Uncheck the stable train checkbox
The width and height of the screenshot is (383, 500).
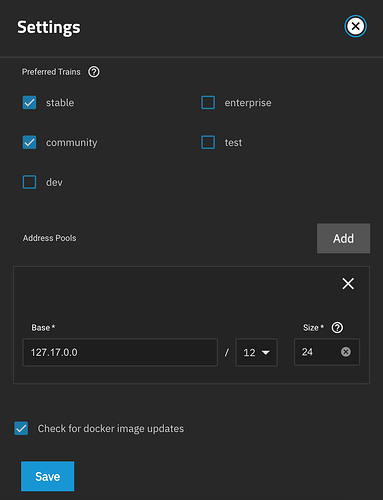(x=29, y=103)
